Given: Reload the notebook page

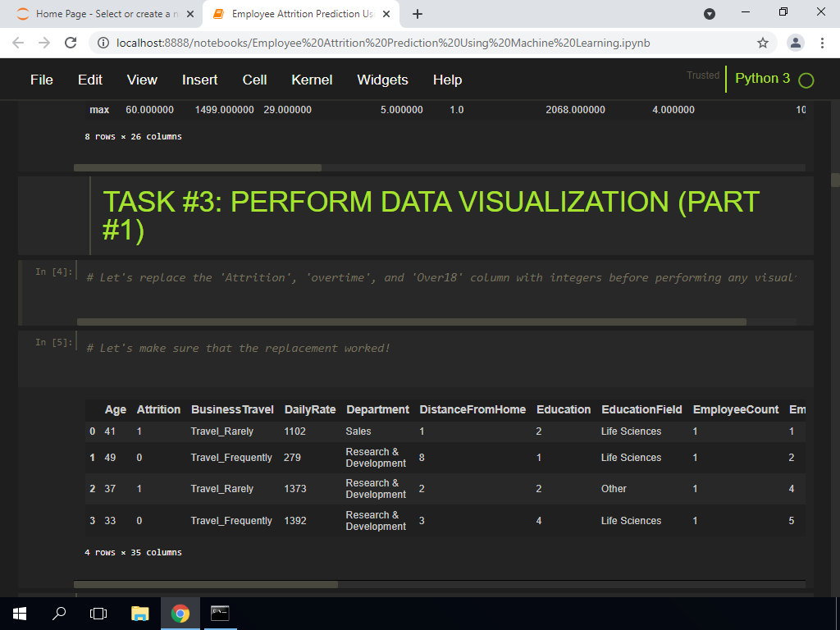Looking at the screenshot, I should coord(71,43).
